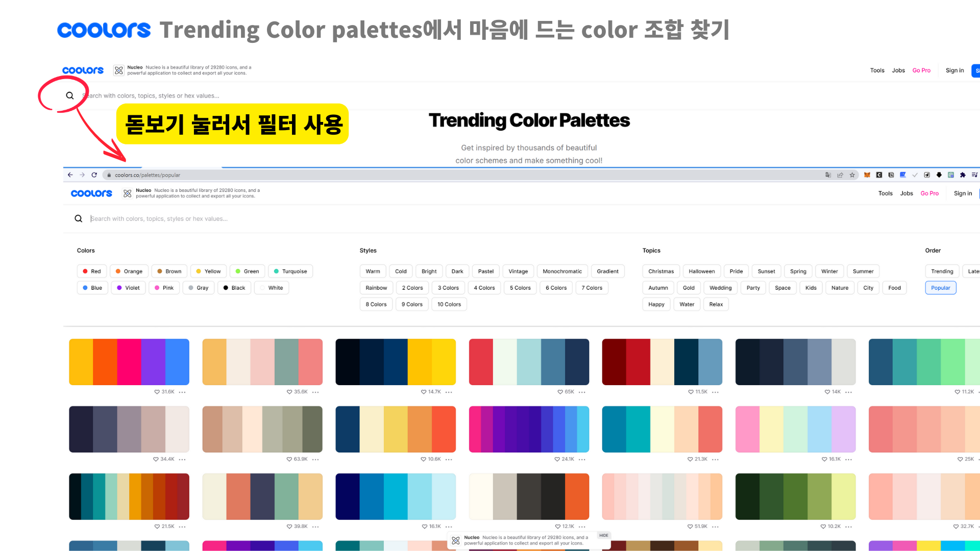This screenshot has height=551, width=980.
Task: Click the magnifier icon circled in red
Action: [70, 95]
